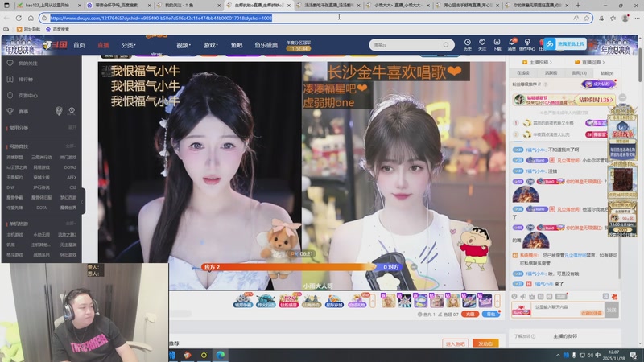Open a new browser tab with plus
Image resolution: width=644 pixels, height=362 pixels.
(x=578, y=6)
